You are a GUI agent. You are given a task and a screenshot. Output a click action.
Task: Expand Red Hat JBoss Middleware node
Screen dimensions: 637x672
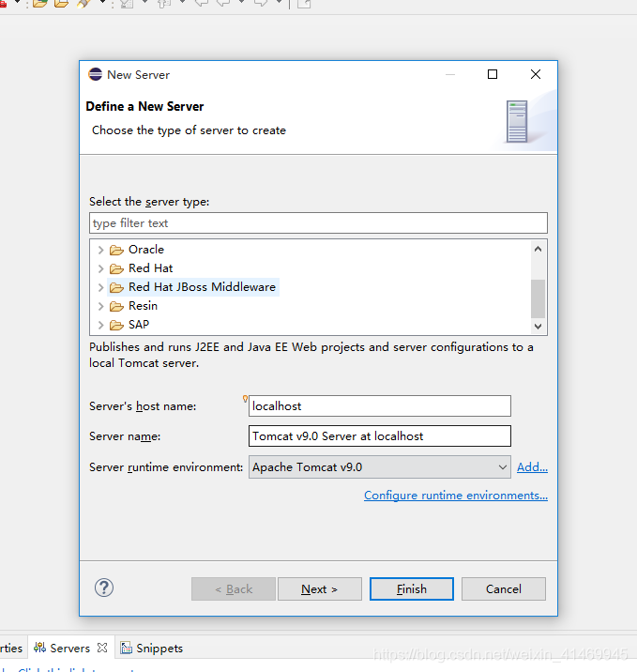click(x=100, y=287)
